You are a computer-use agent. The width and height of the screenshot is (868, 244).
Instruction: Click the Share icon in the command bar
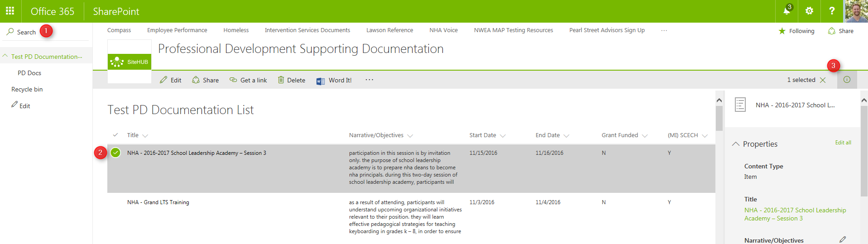click(196, 80)
